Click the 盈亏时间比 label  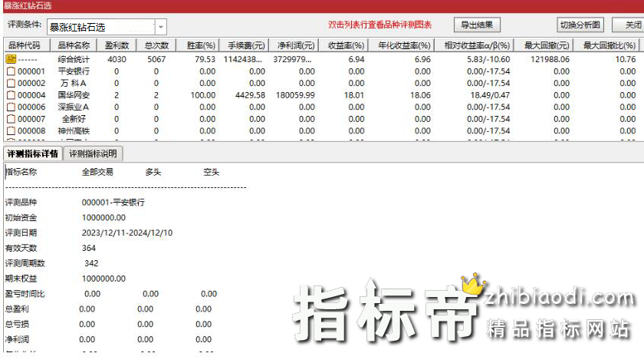[25, 293]
